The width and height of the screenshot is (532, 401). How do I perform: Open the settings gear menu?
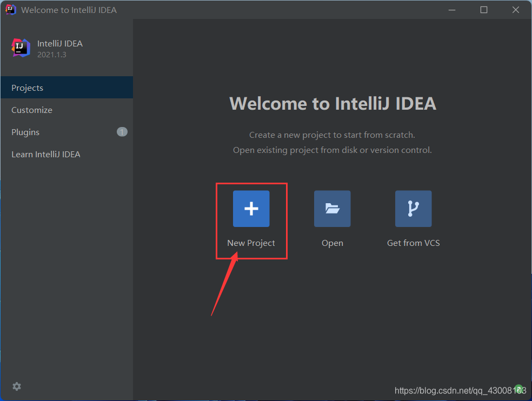click(x=17, y=386)
